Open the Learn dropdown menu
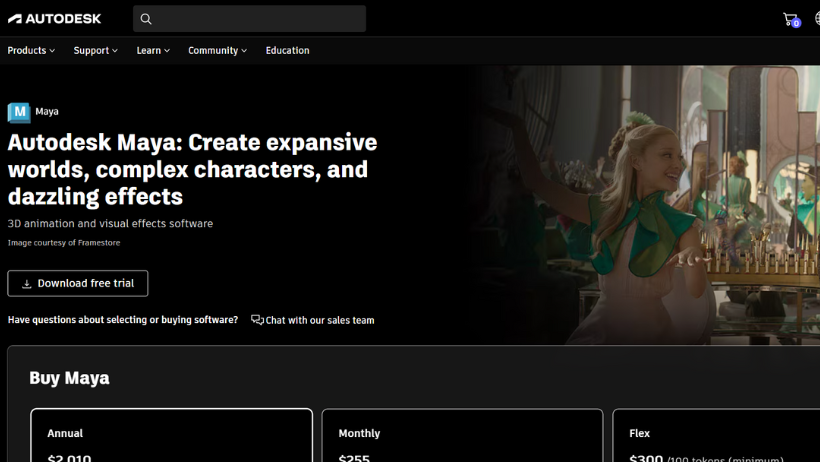The height and width of the screenshot is (462, 820). pos(153,50)
